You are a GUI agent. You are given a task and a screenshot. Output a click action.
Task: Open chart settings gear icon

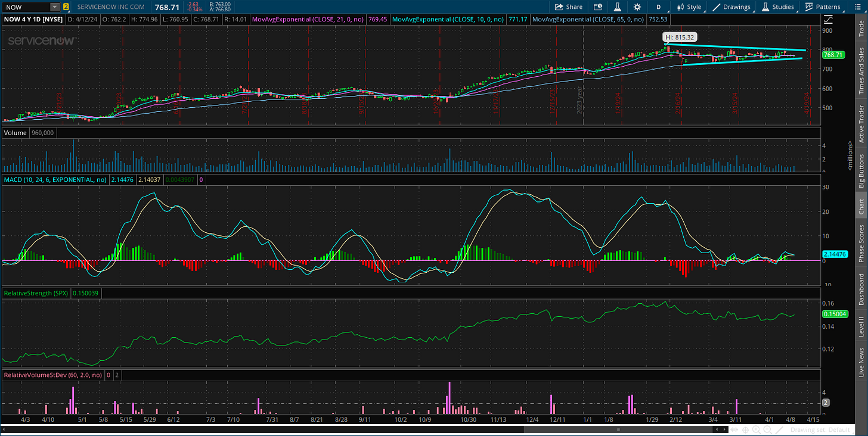click(637, 7)
